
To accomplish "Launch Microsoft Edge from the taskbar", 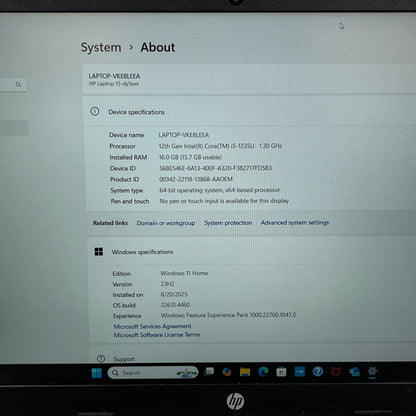I will point(263,371).
